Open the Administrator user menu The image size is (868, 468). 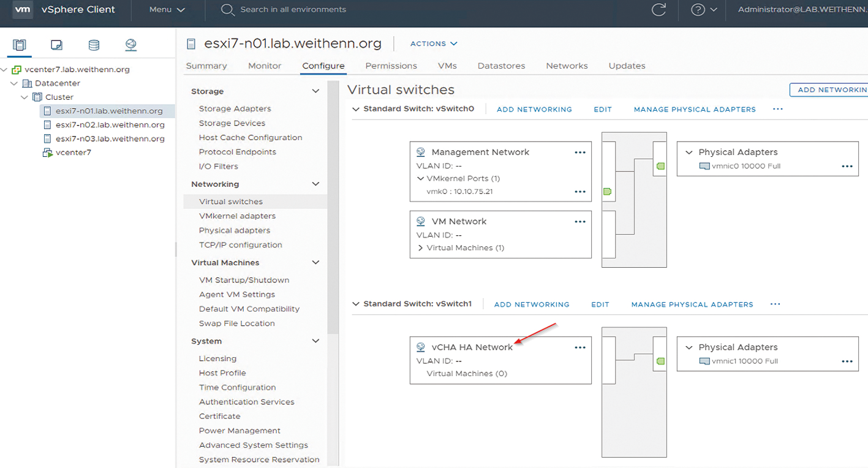[x=802, y=10]
